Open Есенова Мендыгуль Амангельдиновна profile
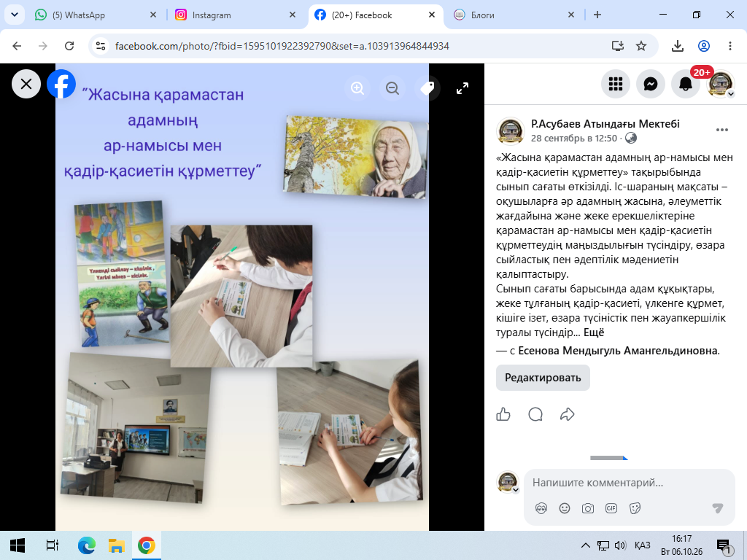Image resolution: width=747 pixels, height=560 pixels. pyautogui.click(x=618, y=351)
